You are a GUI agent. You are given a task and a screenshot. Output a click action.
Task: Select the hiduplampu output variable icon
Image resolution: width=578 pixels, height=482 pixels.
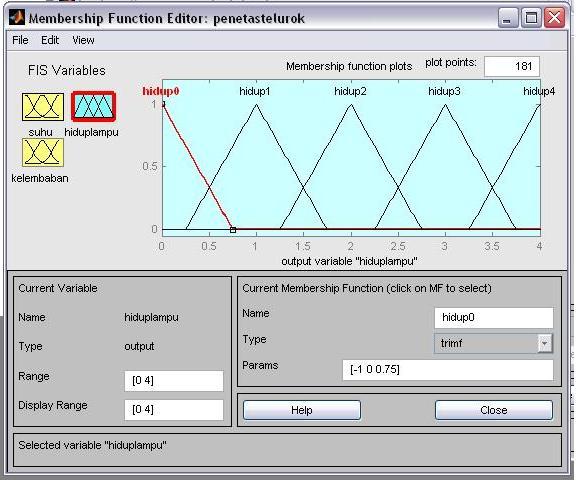(x=94, y=106)
